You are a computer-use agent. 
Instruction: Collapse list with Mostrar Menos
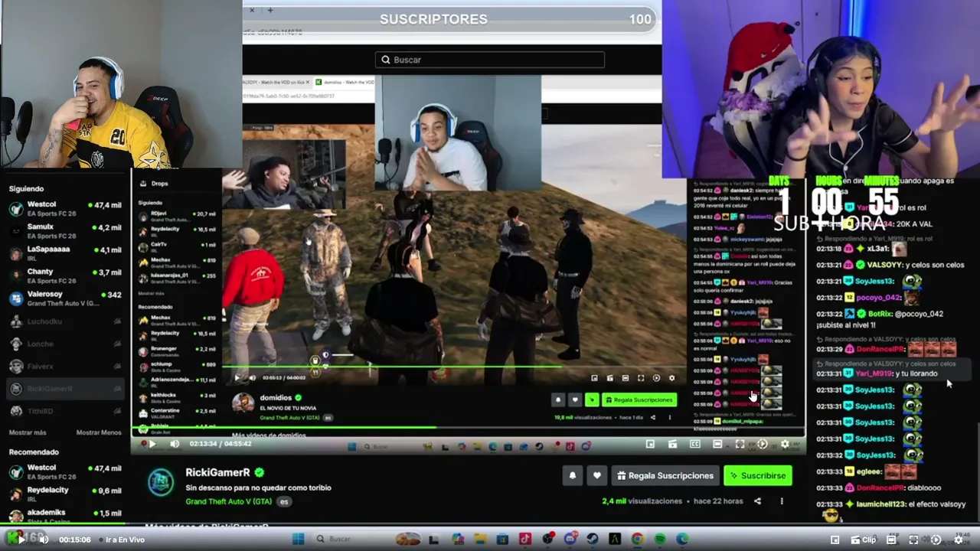coord(99,432)
